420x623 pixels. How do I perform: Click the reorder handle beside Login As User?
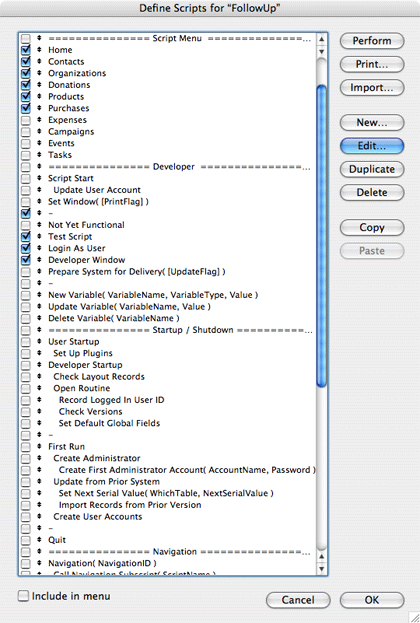pyautogui.click(x=39, y=248)
